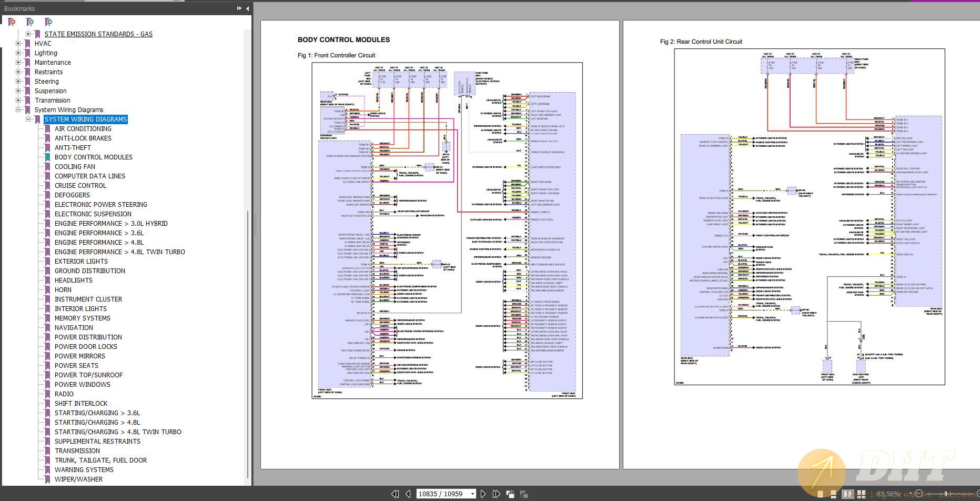Open the ANTI-THEFT bookmark
This screenshot has height=501, width=980.
click(73, 148)
